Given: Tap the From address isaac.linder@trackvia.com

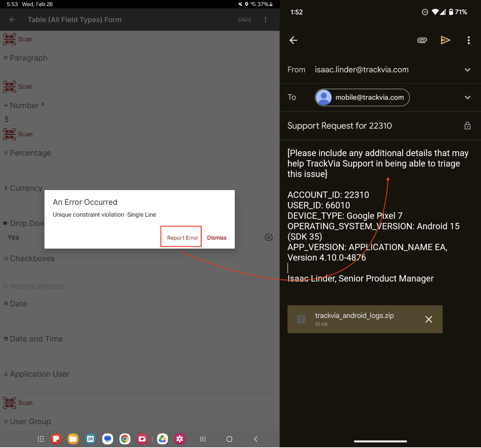Looking at the screenshot, I should click(x=361, y=69).
